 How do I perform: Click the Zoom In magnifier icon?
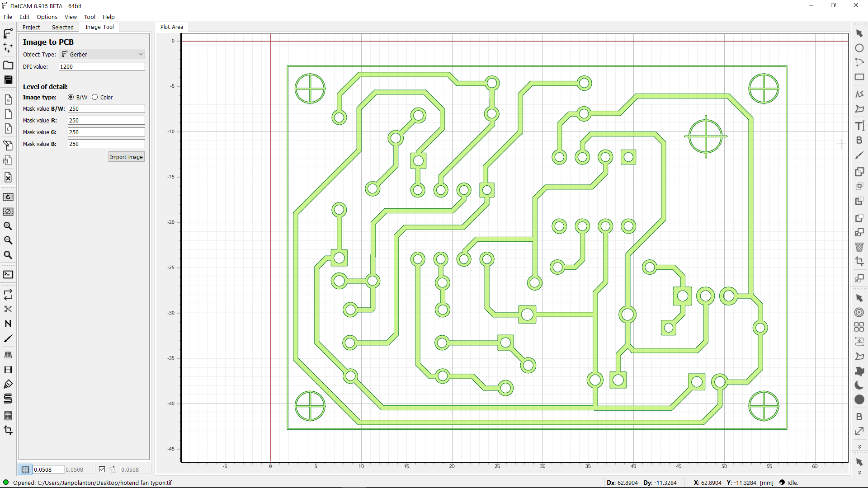[8, 226]
